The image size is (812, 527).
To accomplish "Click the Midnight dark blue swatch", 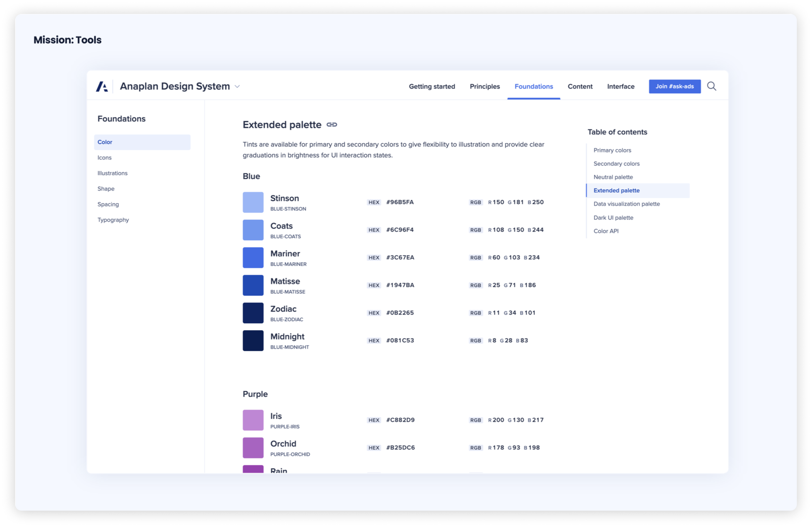I will click(x=253, y=340).
